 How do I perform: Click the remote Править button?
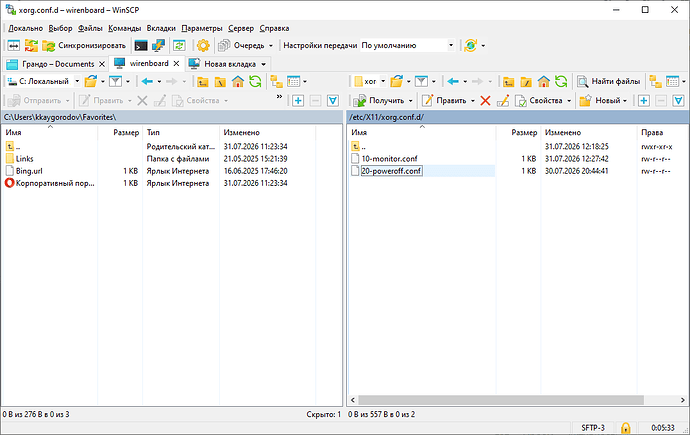pos(444,101)
